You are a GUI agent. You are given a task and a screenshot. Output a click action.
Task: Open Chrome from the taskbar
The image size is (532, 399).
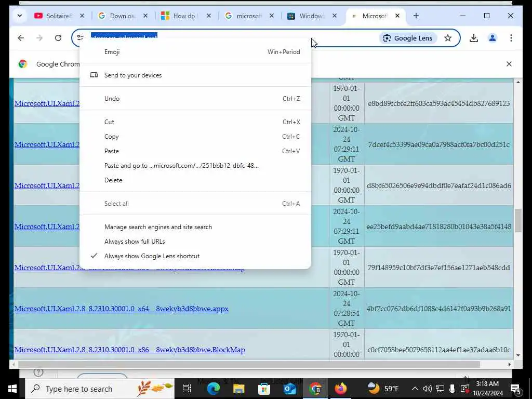click(315, 389)
